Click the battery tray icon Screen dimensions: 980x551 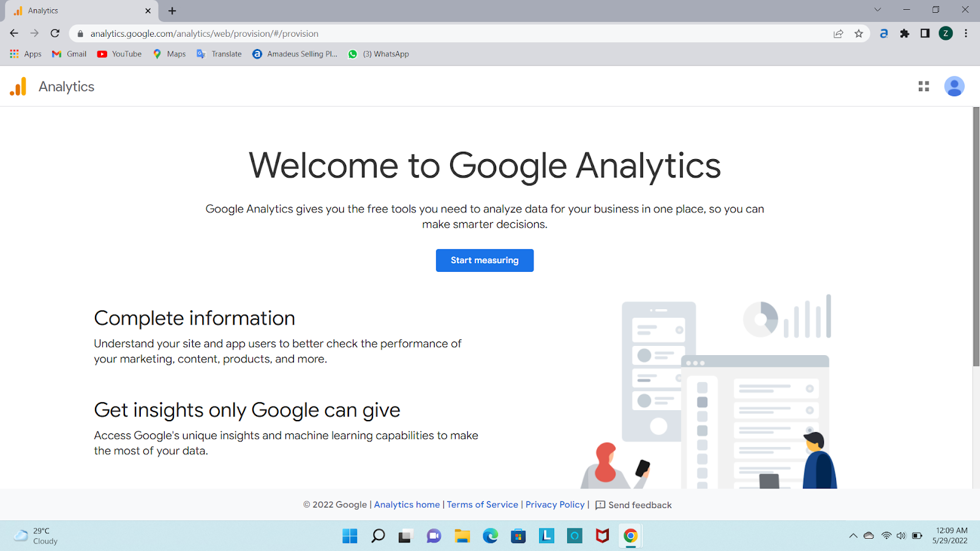(x=917, y=536)
